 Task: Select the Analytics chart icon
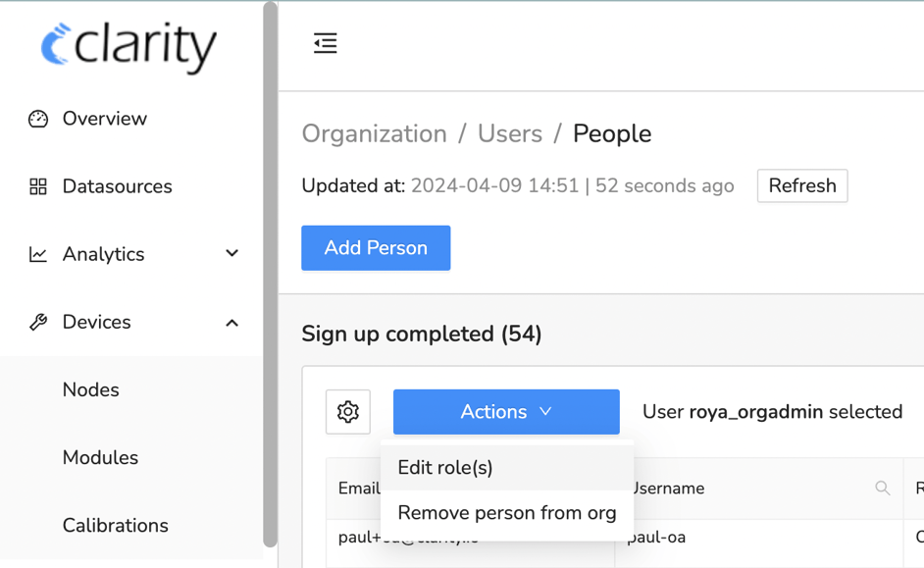coord(36,253)
